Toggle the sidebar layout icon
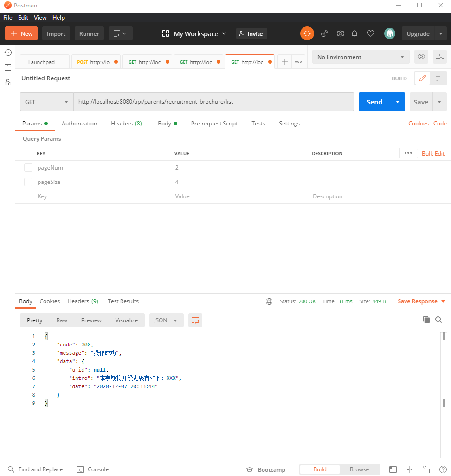451x476 pixels. [393, 469]
